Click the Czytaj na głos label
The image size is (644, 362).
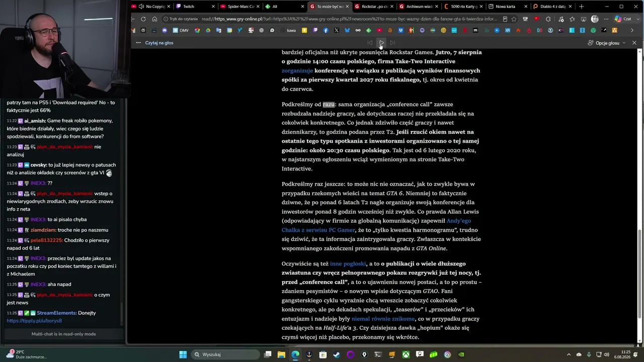point(159,43)
